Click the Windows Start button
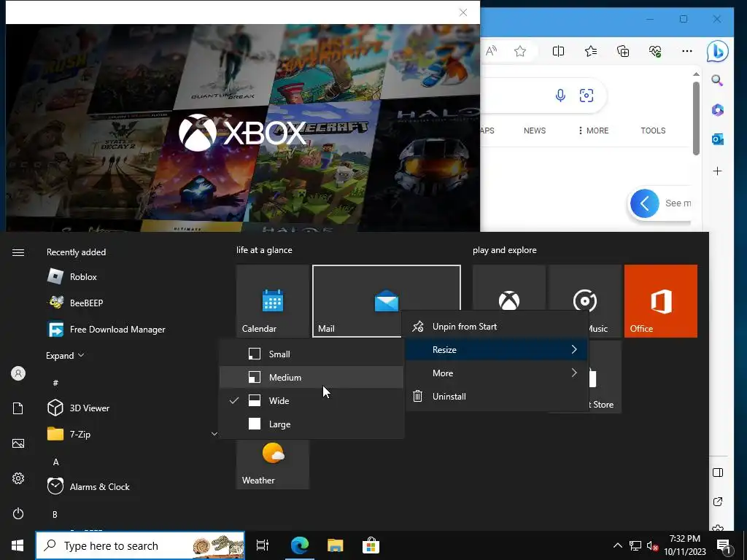 coord(18,545)
